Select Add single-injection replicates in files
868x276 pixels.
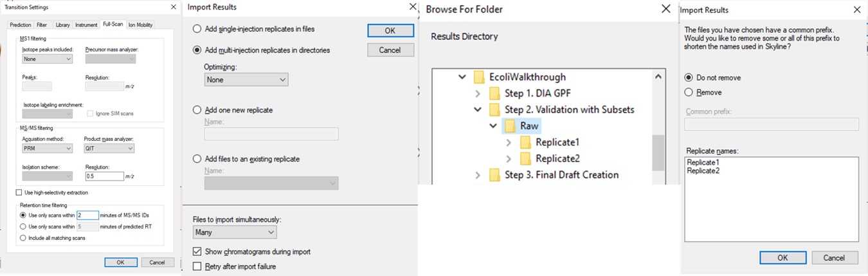click(198, 29)
